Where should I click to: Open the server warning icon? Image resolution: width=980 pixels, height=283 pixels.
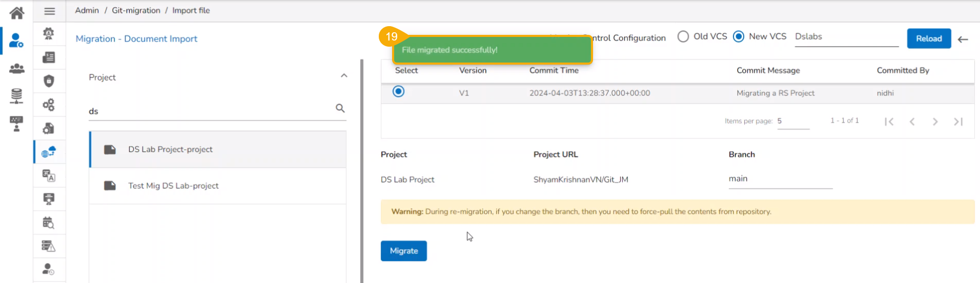49,246
